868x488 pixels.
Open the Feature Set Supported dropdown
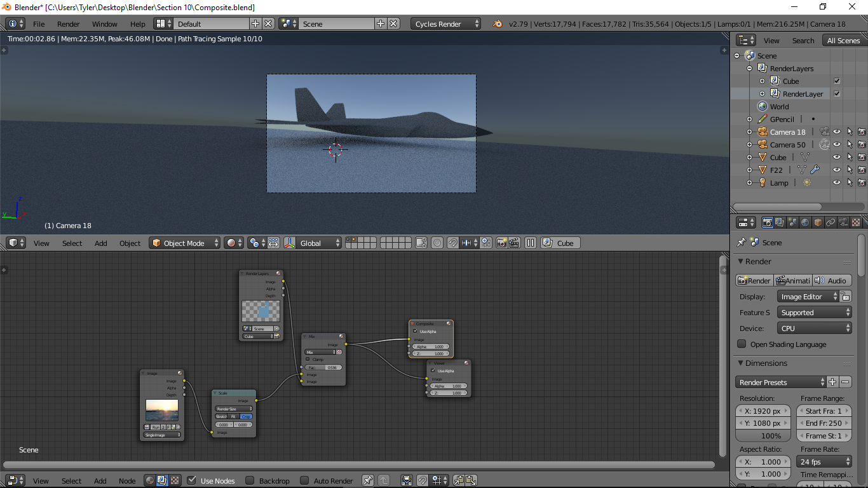(814, 313)
